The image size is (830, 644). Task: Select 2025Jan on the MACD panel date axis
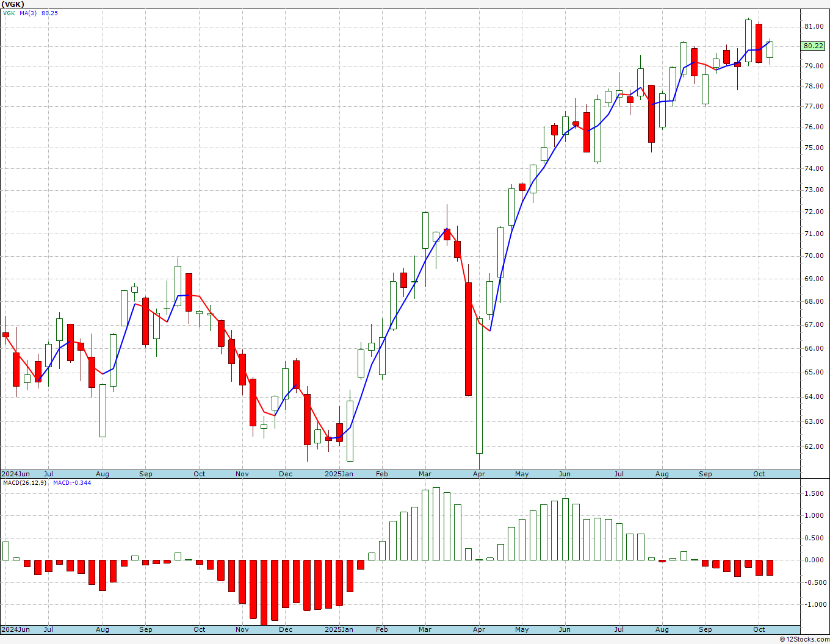coord(339,629)
